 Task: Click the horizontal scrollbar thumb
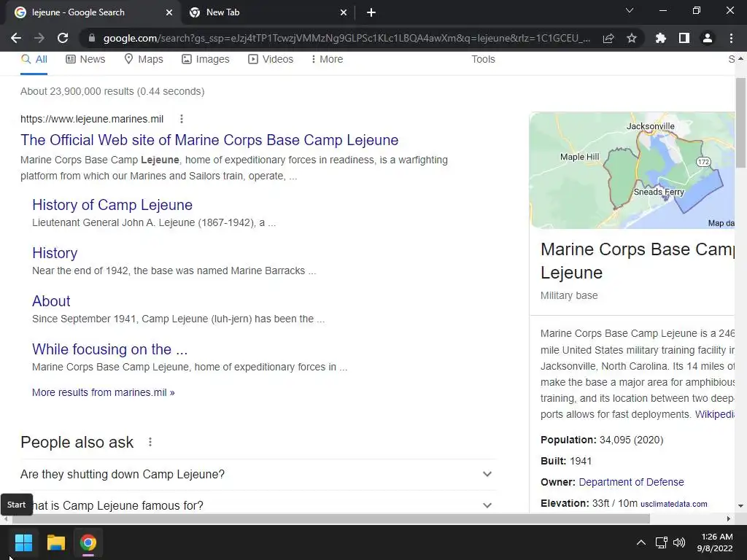click(331, 518)
